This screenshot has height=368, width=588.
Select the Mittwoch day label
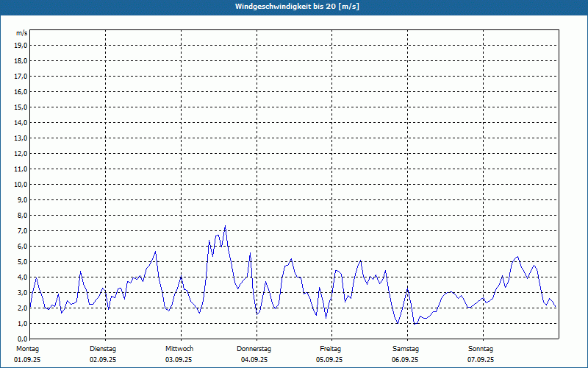[179, 348]
